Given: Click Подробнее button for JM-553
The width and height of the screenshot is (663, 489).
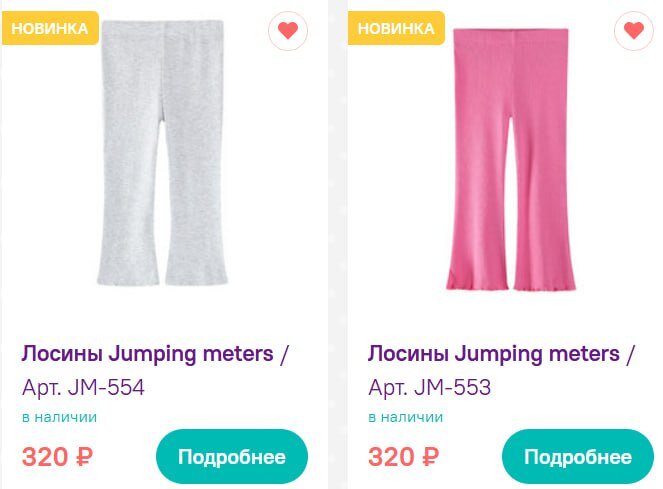Looking at the screenshot, I should pyautogui.click(x=577, y=458).
